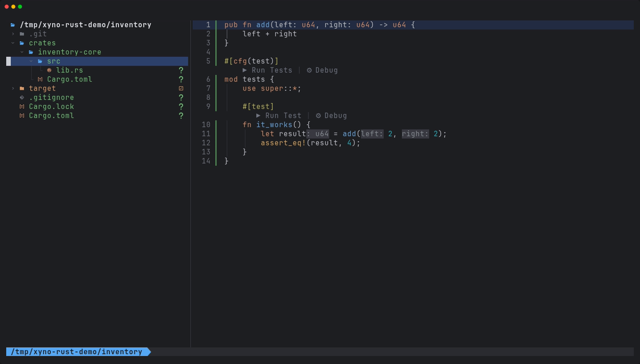This screenshot has width=640, height=364.
Task: Click the gear icon beside it_works Debug lens
Action: click(318, 115)
